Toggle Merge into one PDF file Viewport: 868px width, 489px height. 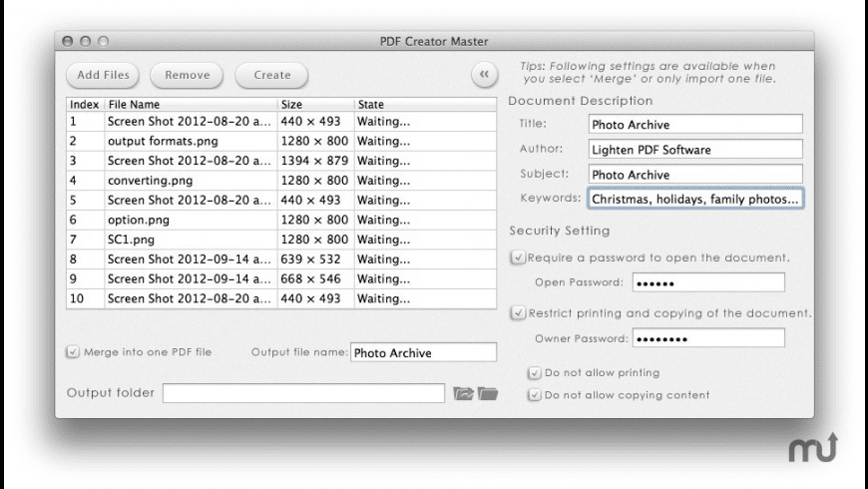coord(73,351)
